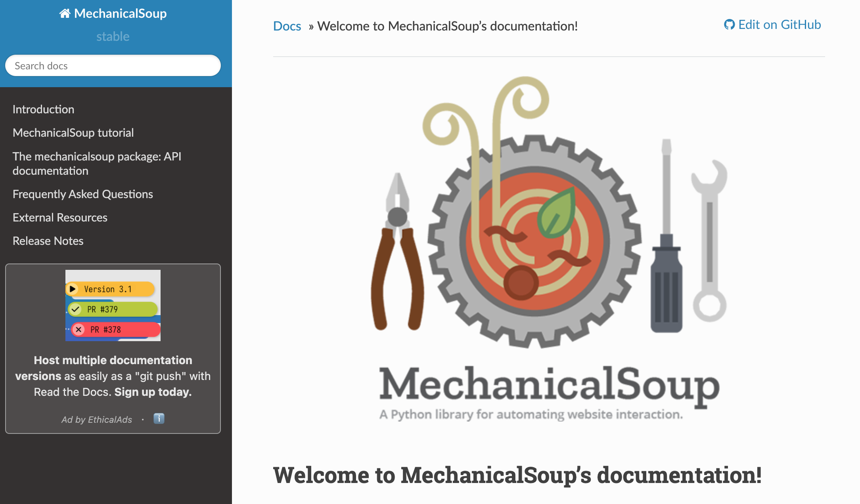Open the MechanicalSoup tutorial page
Image resolution: width=860 pixels, height=504 pixels.
pos(73,133)
